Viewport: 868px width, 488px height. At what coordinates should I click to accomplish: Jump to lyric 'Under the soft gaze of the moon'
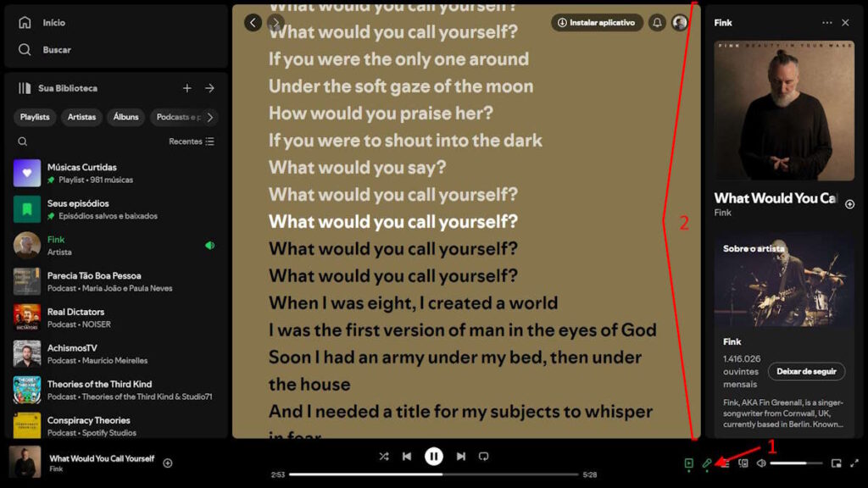point(401,86)
